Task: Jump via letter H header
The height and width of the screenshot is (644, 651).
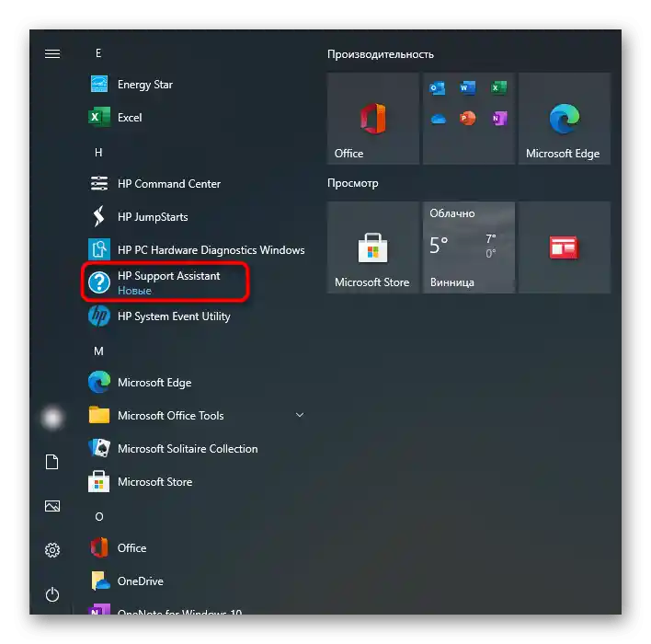Action: [x=98, y=153]
